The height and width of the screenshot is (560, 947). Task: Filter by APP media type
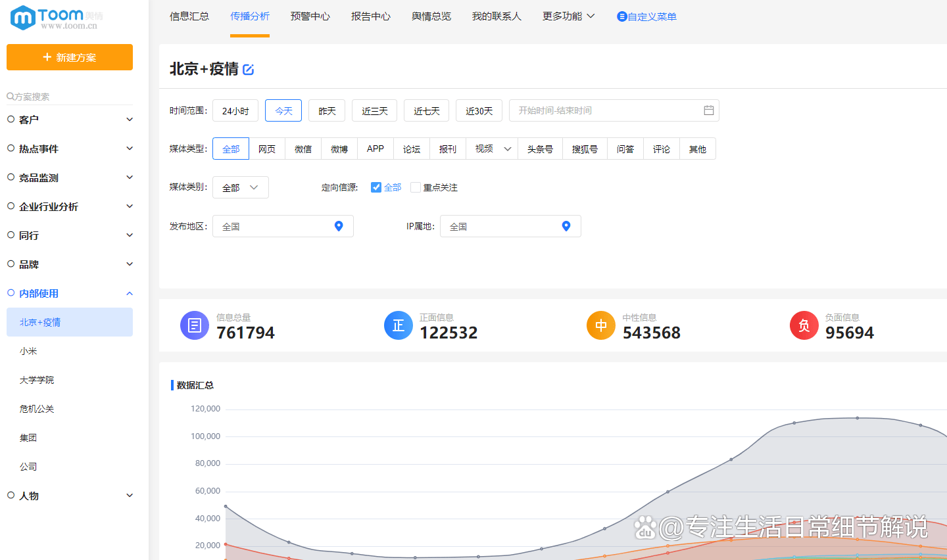click(376, 149)
